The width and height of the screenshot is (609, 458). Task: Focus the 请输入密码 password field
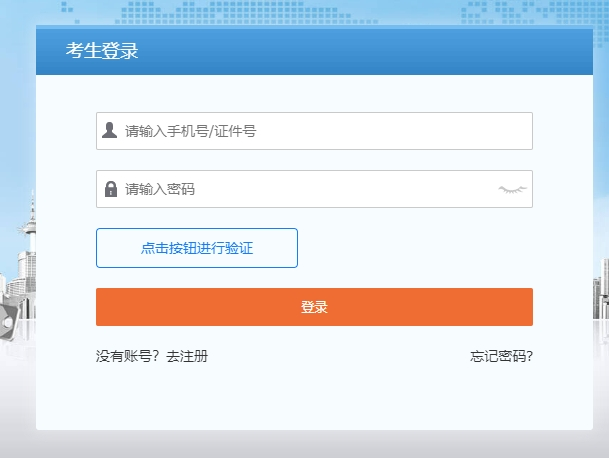pos(314,189)
